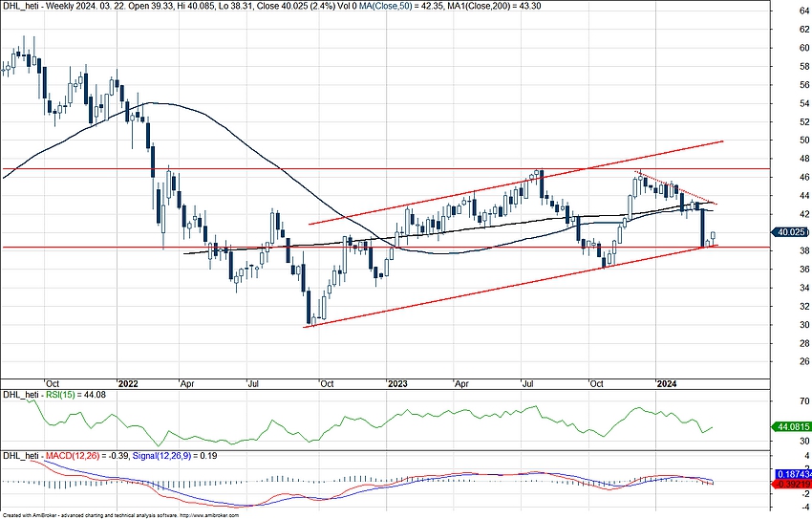Click the most recent weekly candle
812x519 pixels.
pos(713,236)
